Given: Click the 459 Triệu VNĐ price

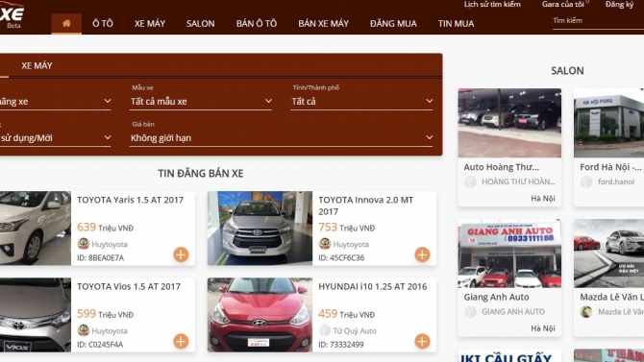Looking at the screenshot, I should [x=347, y=314].
